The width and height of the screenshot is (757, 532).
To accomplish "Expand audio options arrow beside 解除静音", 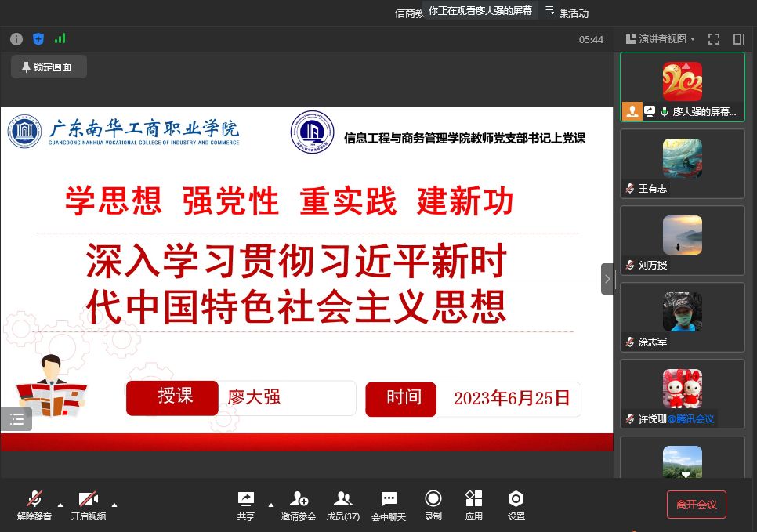I will [60, 504].
